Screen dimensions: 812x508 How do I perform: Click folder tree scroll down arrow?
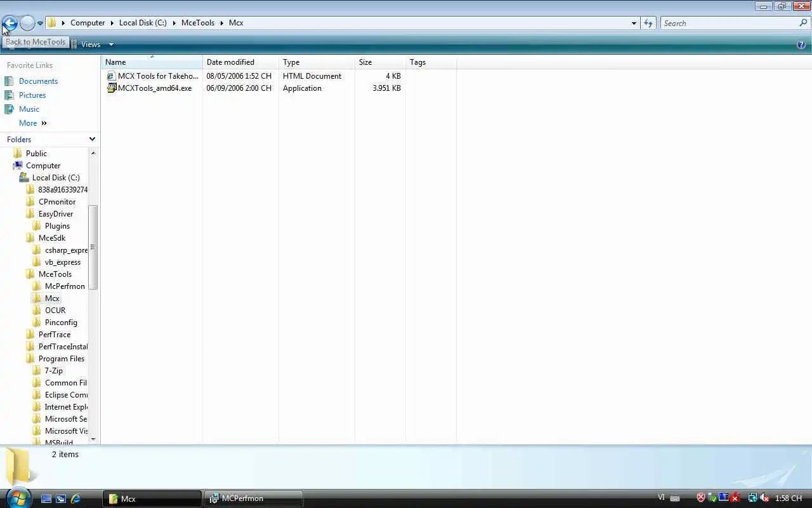click(x=93, y=439)
